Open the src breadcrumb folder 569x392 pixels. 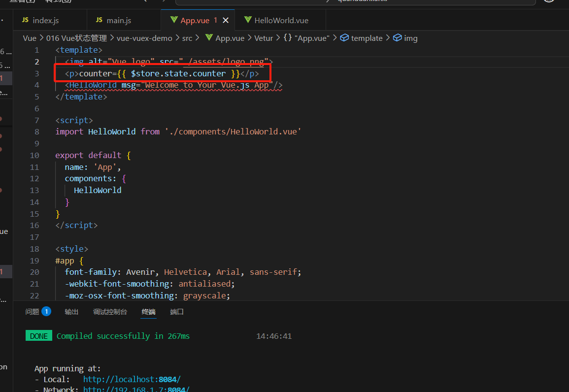187,38
